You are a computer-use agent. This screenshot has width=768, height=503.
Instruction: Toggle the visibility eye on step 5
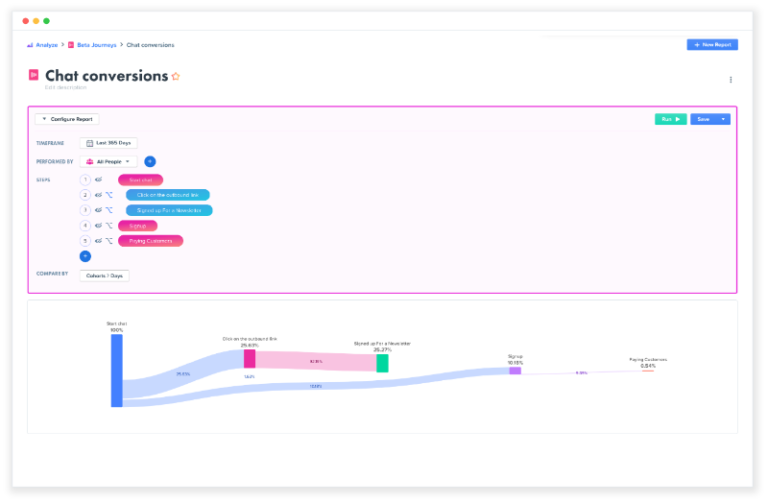click(98, 241)
